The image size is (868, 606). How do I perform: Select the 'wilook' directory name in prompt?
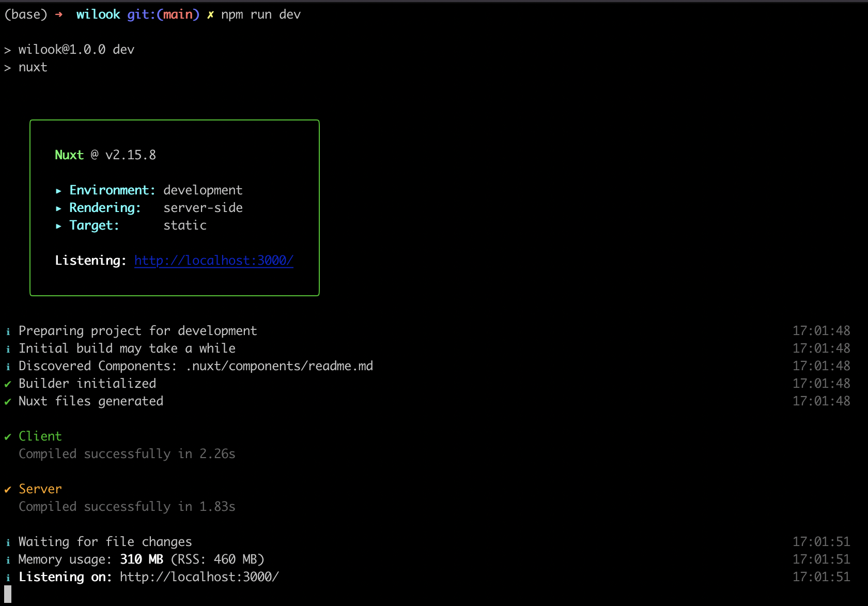tap(98, 14)
